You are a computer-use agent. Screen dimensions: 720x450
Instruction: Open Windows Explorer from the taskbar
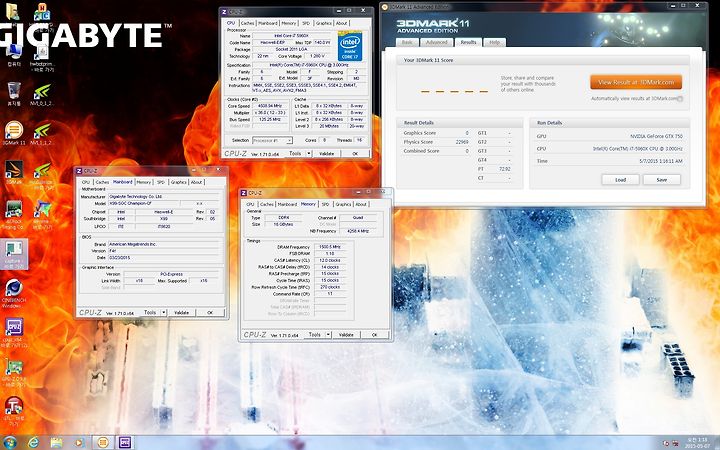coord(56,442)
